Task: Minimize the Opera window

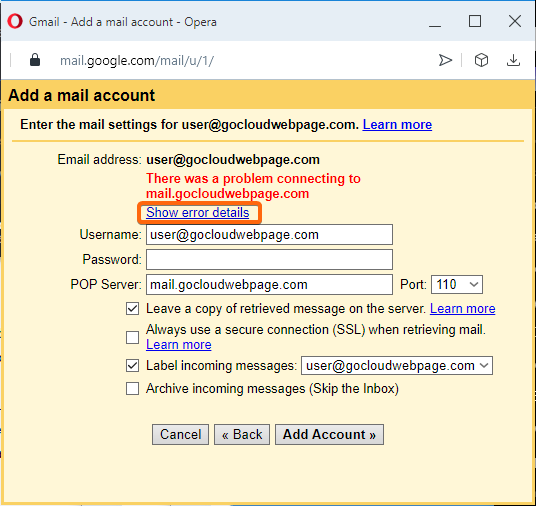Action: [x=435, y=22]
